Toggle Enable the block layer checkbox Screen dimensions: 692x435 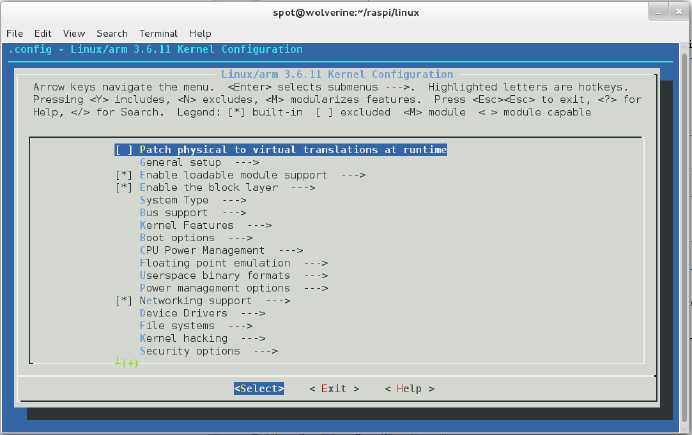[124, 188]
